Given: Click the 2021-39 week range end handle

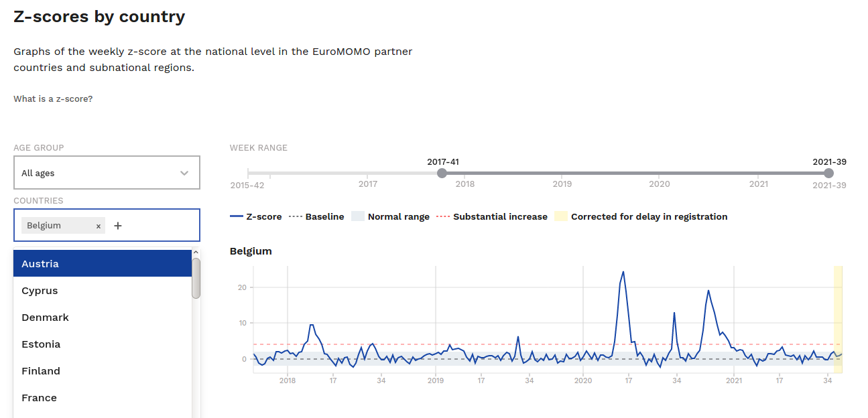Looking at the screenshot, I should pyautogui.click(x=829, y=173).
